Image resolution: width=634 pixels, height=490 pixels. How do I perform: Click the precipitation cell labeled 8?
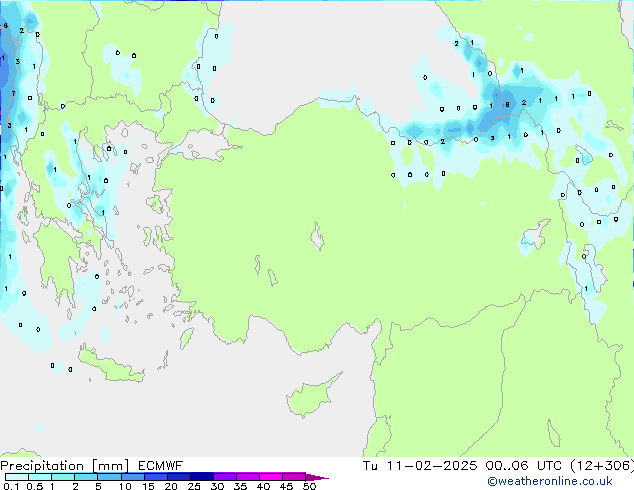(x=507, y=104)
